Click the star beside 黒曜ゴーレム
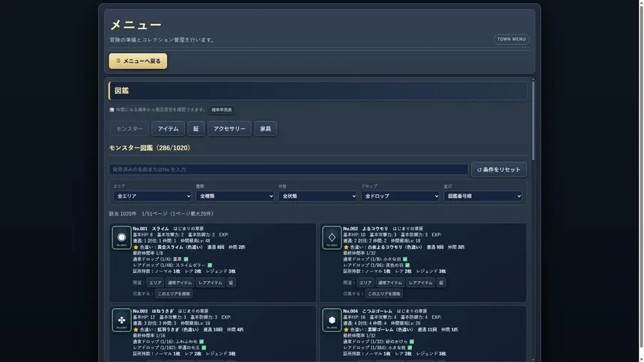 click(346, 330)
